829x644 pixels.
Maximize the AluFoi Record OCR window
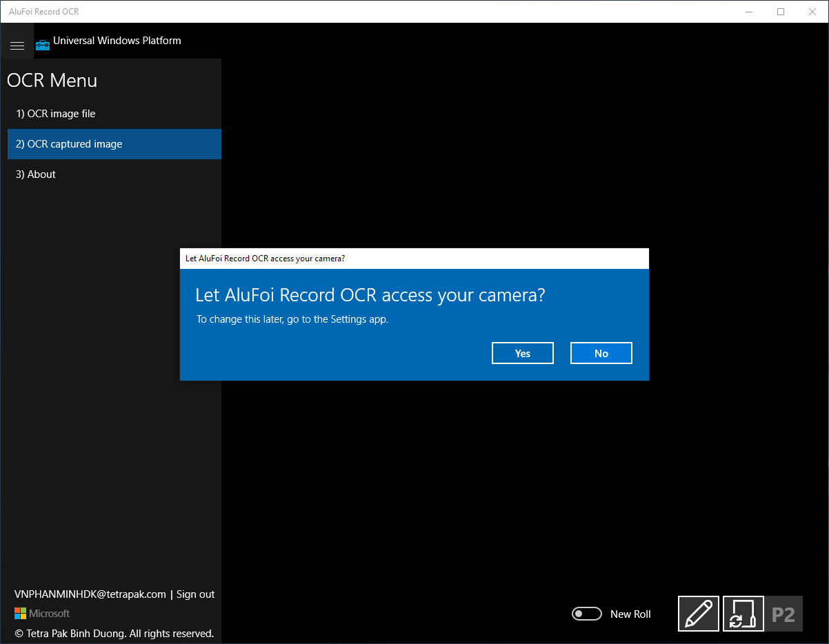[781, 12]
